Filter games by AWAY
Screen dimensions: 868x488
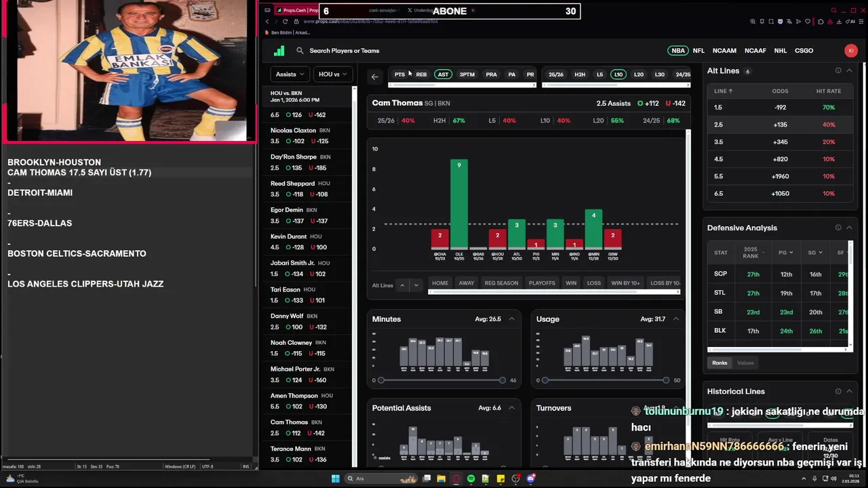coord(467,283)
